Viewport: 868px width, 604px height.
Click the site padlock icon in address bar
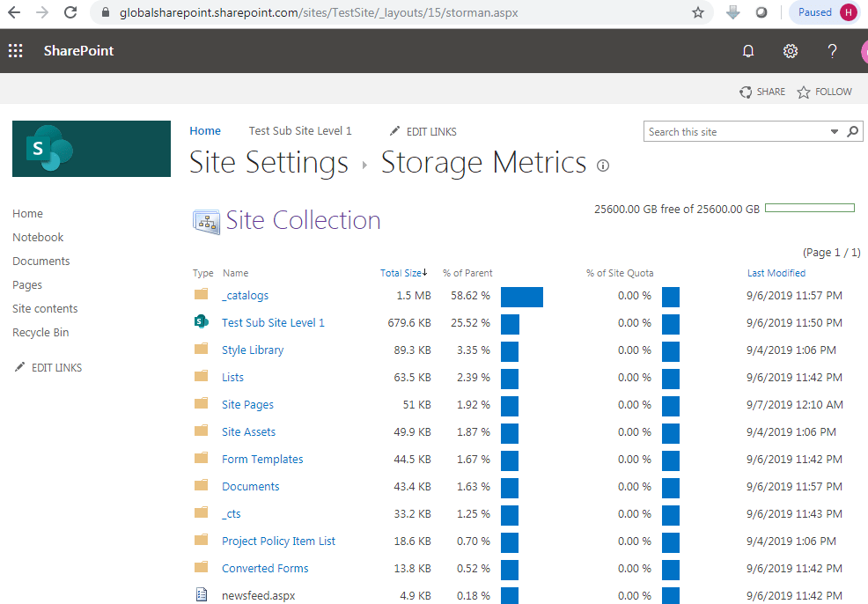point(106,12)
